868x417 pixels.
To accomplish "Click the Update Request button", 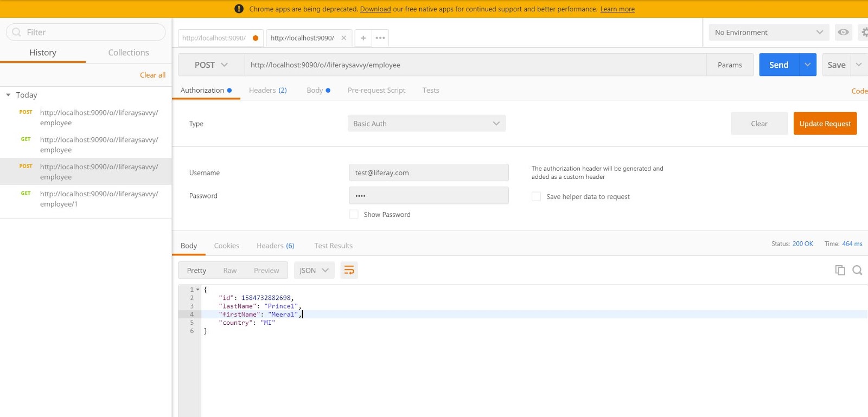I will 825,124.
